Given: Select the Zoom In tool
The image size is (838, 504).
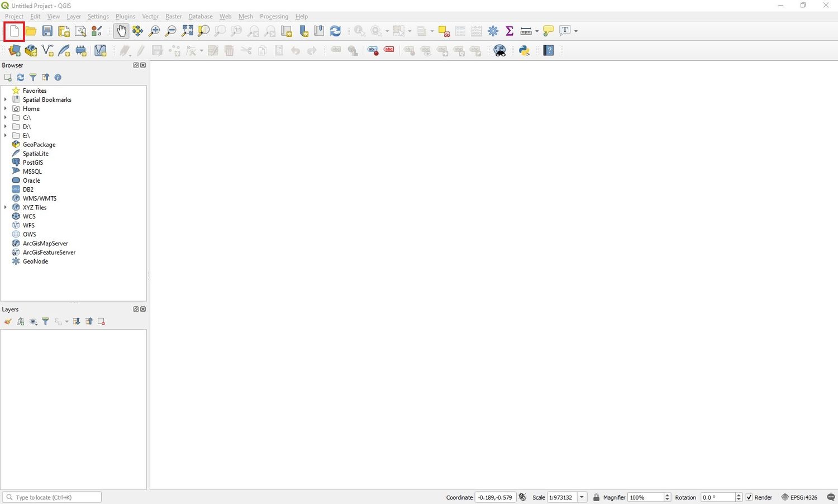Looking at the screenshot, I should click(x=154, y=31).
